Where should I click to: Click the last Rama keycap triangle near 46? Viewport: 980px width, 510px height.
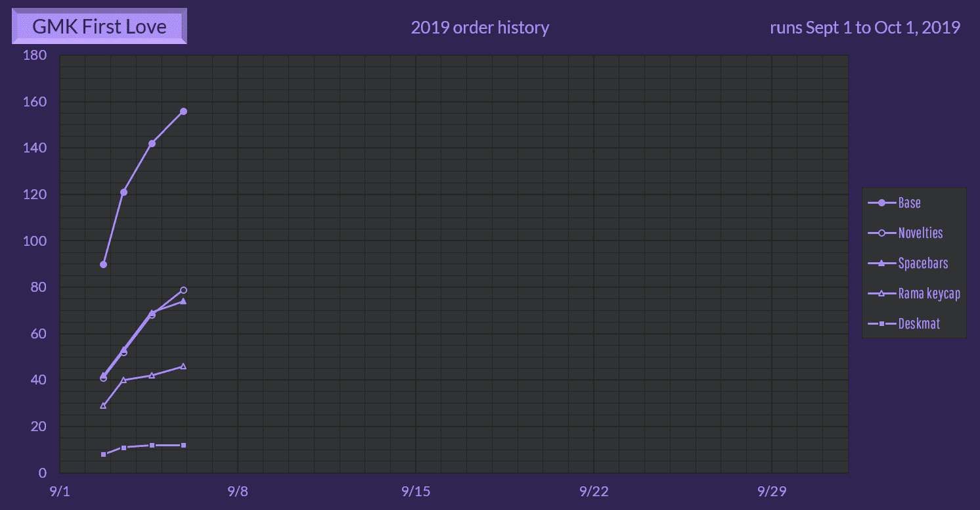pyautogui.click(x=183, y=366)
